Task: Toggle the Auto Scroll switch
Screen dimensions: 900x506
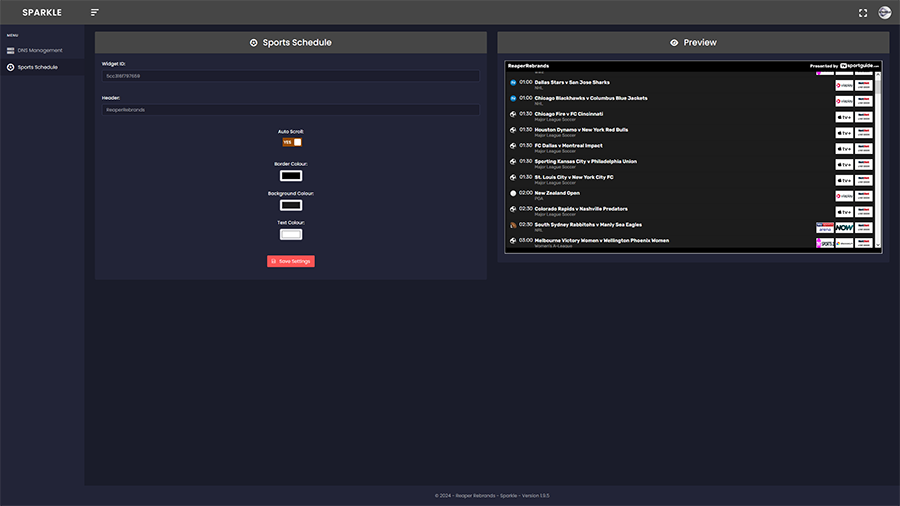Action: coord(291,142)
